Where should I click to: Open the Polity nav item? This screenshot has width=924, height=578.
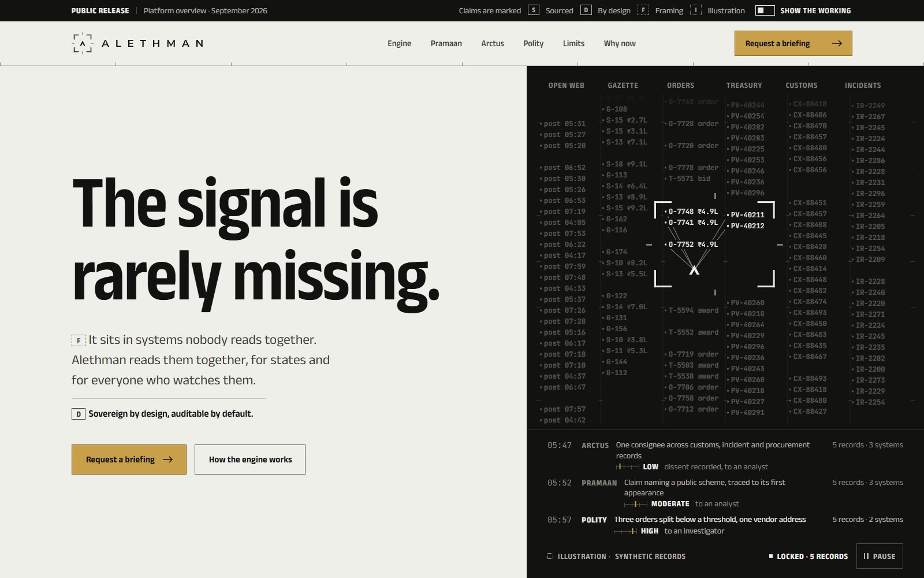[x=533, y=43]
